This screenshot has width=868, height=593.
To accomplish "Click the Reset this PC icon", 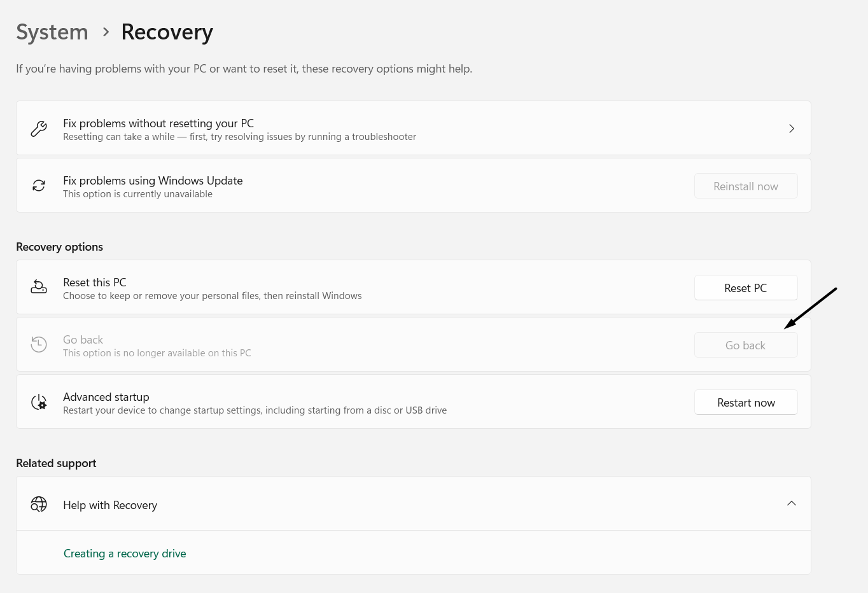I will (39, 288).
